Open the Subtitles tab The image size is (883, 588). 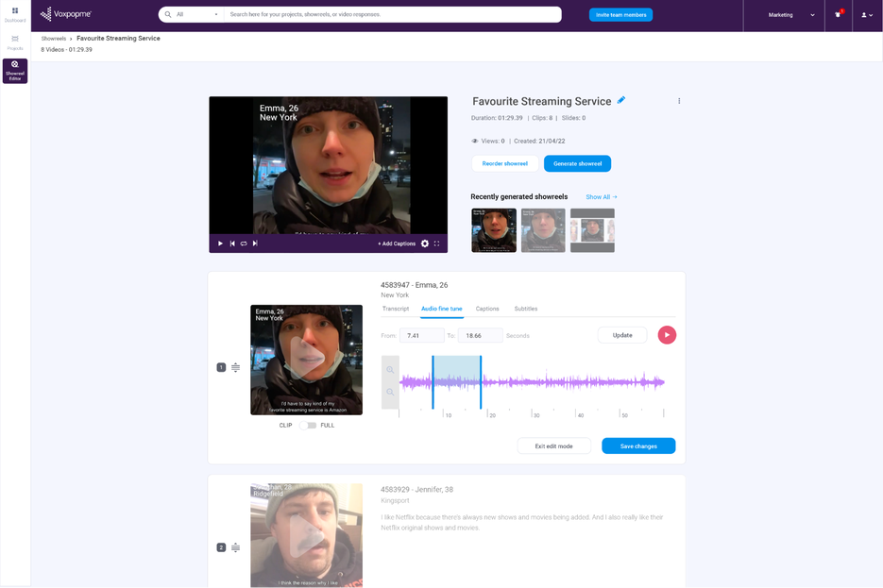pos(526,308)
